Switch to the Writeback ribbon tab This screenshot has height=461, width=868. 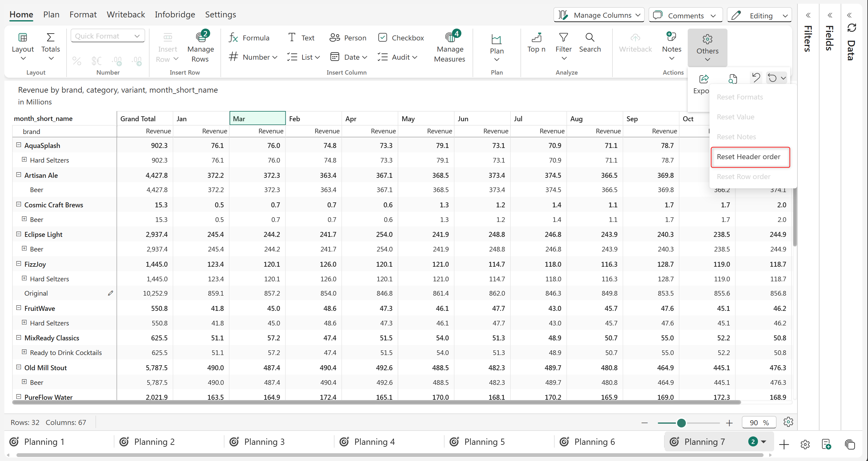(126, 15)
